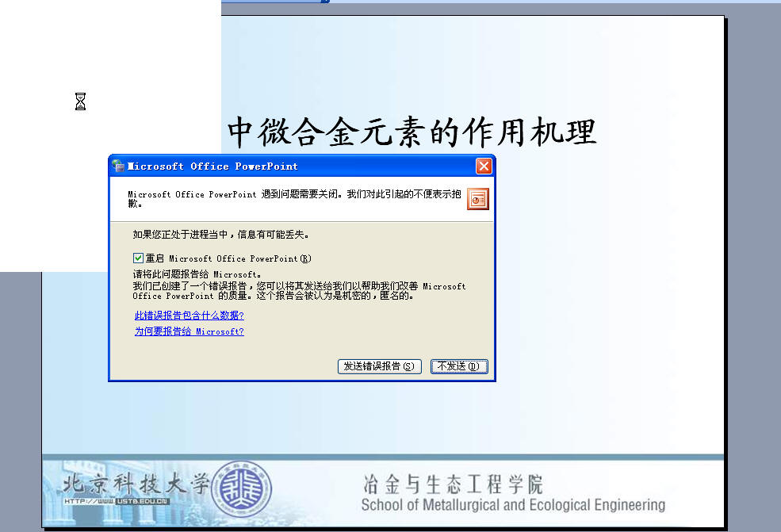Click the 北京科技大学 calligraphy logo on the slide

136,483
